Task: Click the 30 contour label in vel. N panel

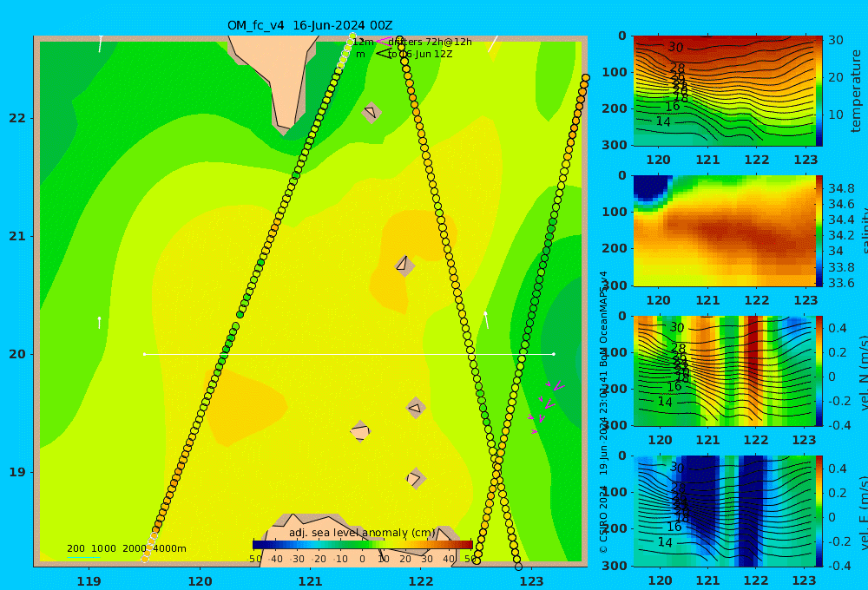Action: pyautogui.click(x=677, y=328)
